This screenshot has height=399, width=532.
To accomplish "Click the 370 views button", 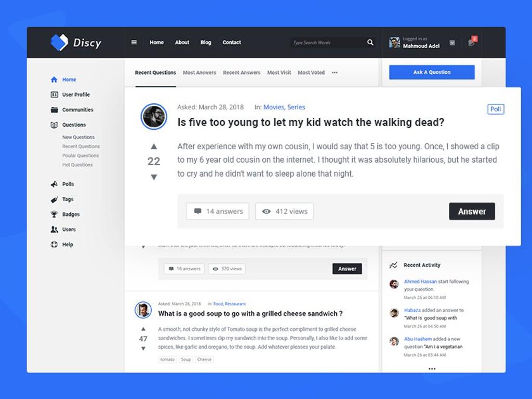I will (227, 269).
